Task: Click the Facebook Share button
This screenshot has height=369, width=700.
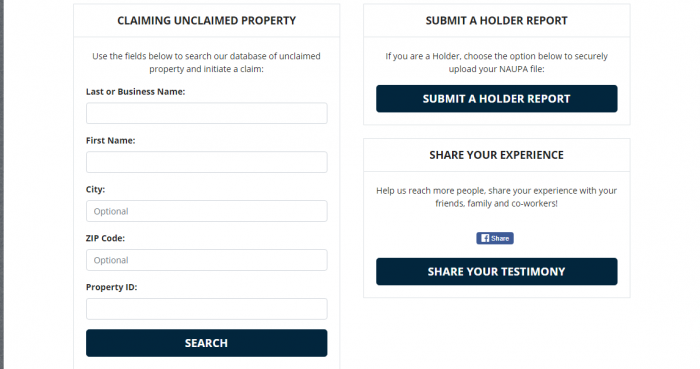Action: 495,238
